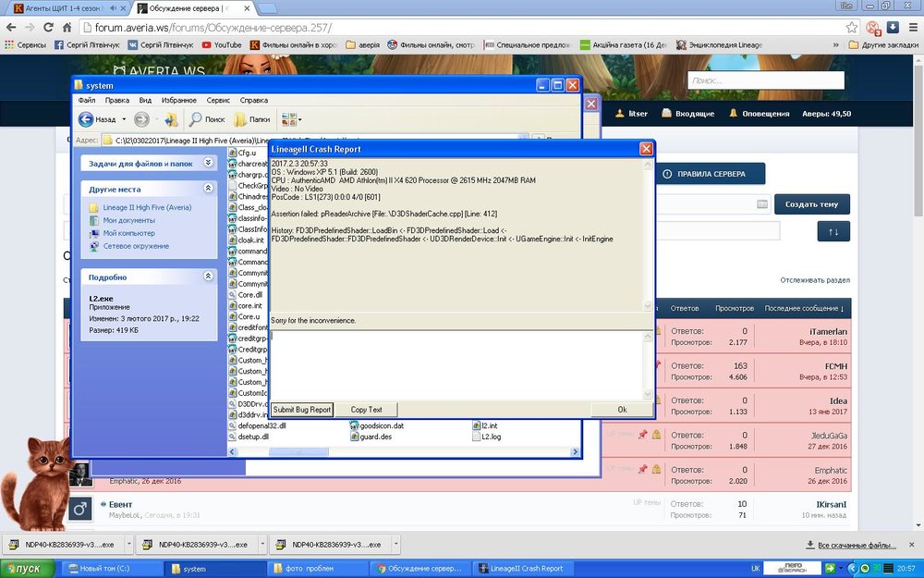Collapse the Другие места panel
Image resolution: width=924 pixels, height=578 pixels.
click(208, 189)
